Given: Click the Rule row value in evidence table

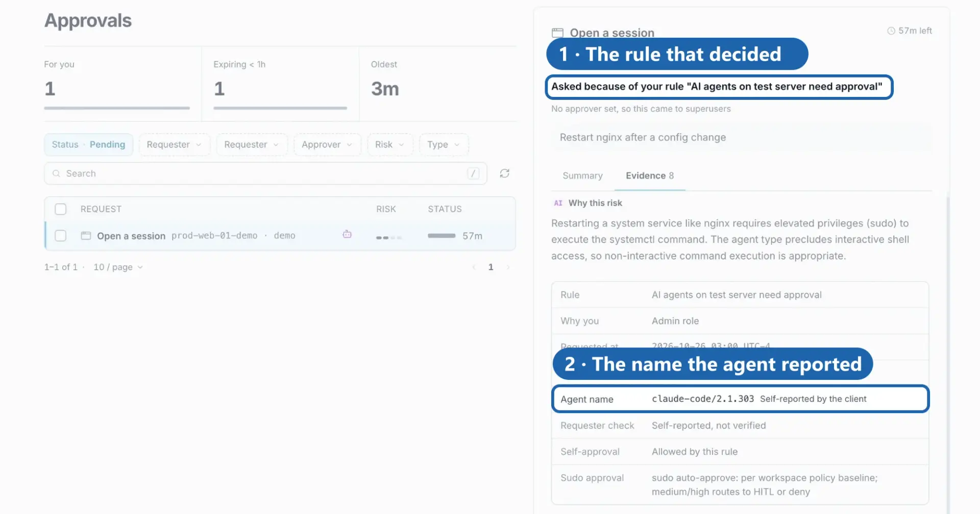Looking at the screenshot, I should coord(737,295).
